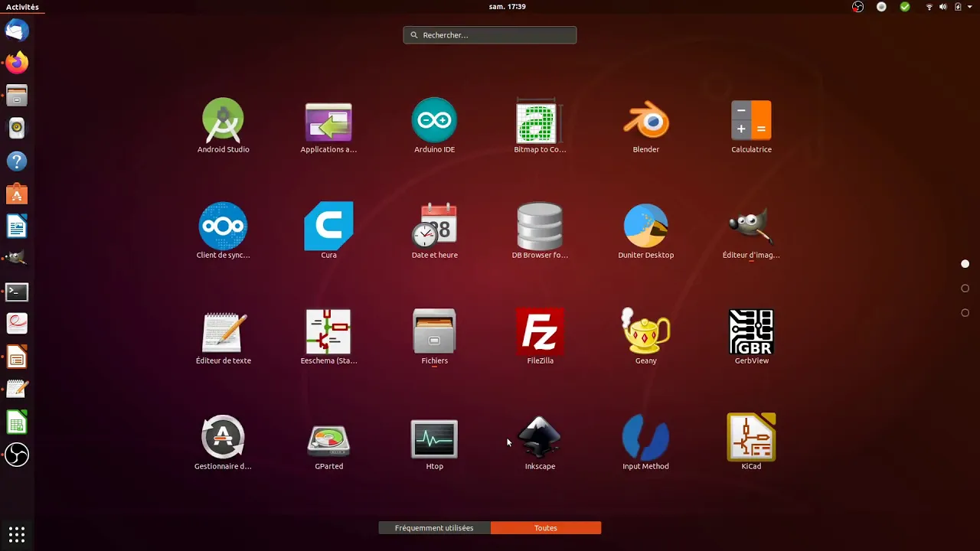Launch Éditeur d'images GIMP in the app grid
The image size is (980, 551).
click(x=751, y=232)
